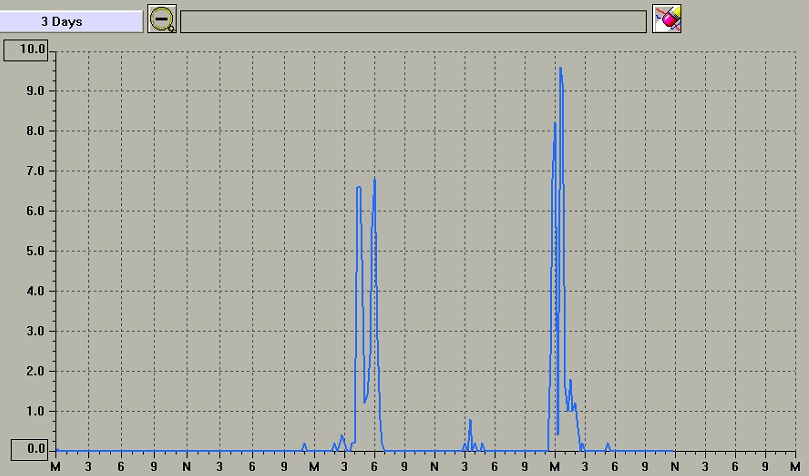Click the 1.8 bump after the tallest peak

click(x=570, y=380)
